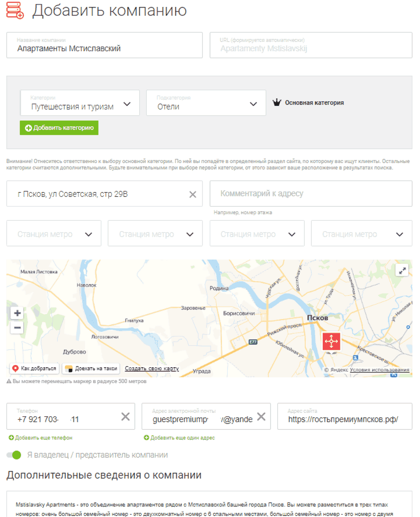Click the Дополнительные сведения о компании heading
The image size is (420, 517).
pos(104,475)
